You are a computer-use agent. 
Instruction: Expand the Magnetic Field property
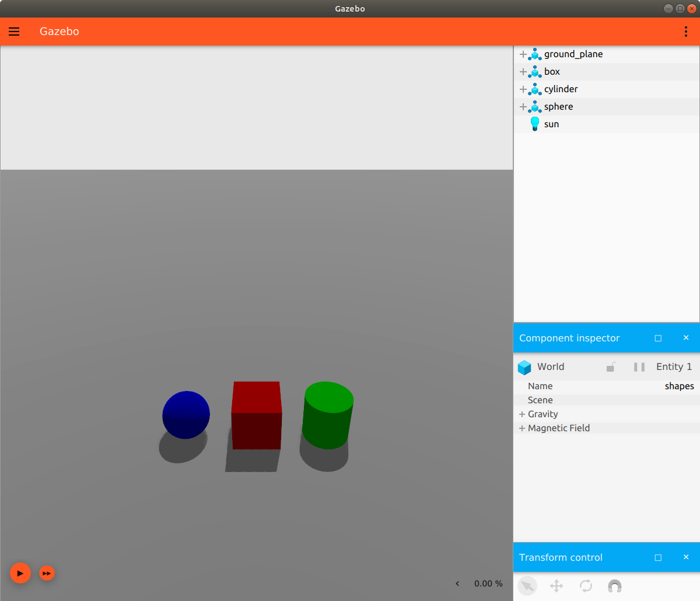[521, 428]
